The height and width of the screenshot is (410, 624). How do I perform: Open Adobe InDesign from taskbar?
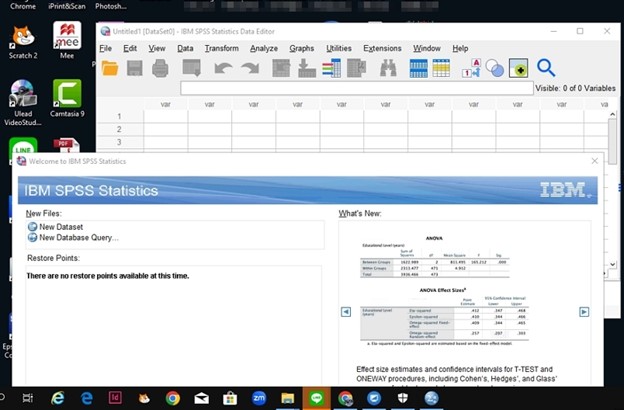115,398
